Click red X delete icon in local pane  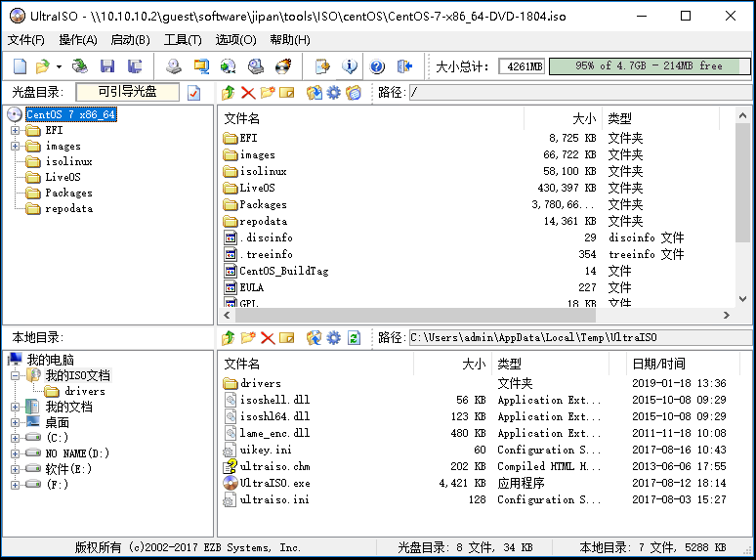tap(268, 337)
